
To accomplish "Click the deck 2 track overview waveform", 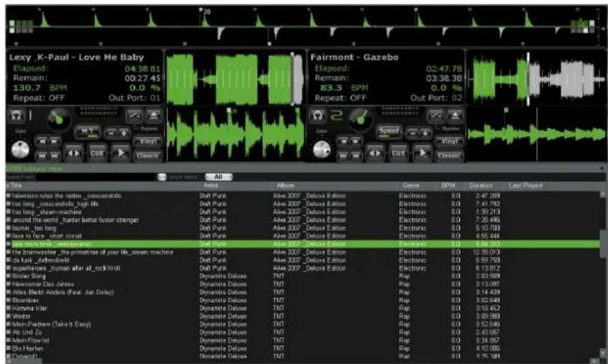I will (536, 79).
